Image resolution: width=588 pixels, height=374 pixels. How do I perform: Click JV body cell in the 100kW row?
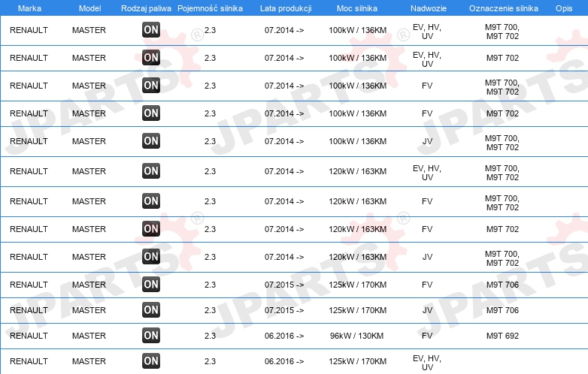(x=427, y=141)
